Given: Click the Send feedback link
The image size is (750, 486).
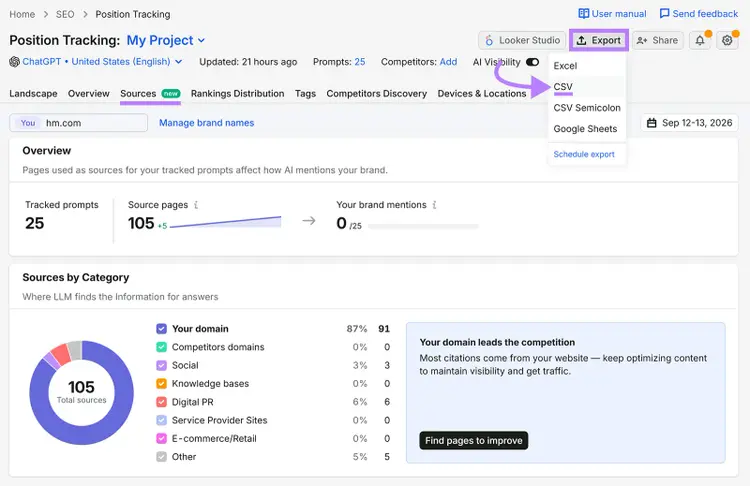Looking at the screenshot, I should (699, 13).
